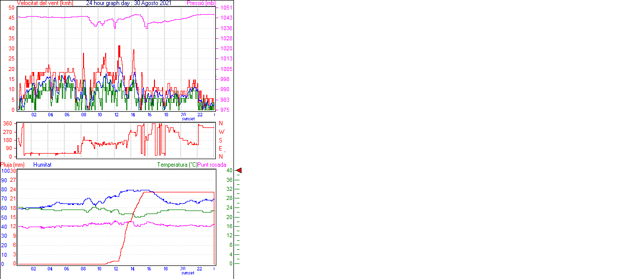This screenshot has width=644, height=279.
Task: Click the 1051 pressure scale value
Action: (226, 8)
